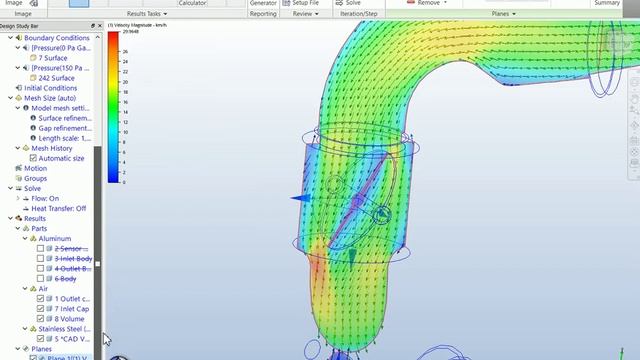Click the Setup File ribbon icon
Image resolution: width=640 pixels, height=360 pixels.
coord(287,3)
